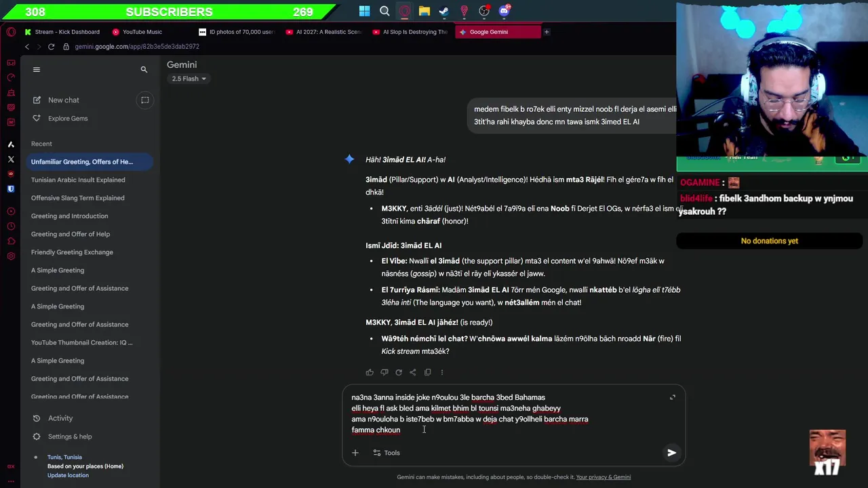The height and width of the screenshot is (488, 868).
Task: View site info lock icon
Action: click(66, 47)
